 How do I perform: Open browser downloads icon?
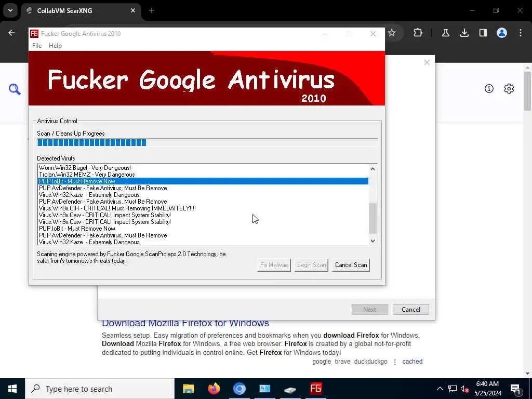point(464,33)
